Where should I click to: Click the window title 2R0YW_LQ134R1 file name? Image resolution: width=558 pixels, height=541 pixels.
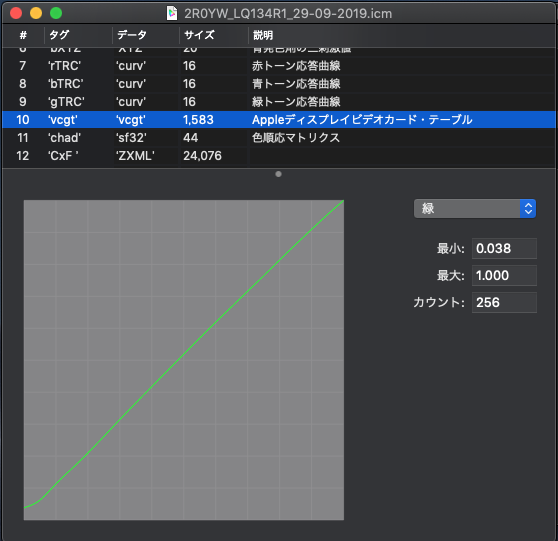click(288, 14)
